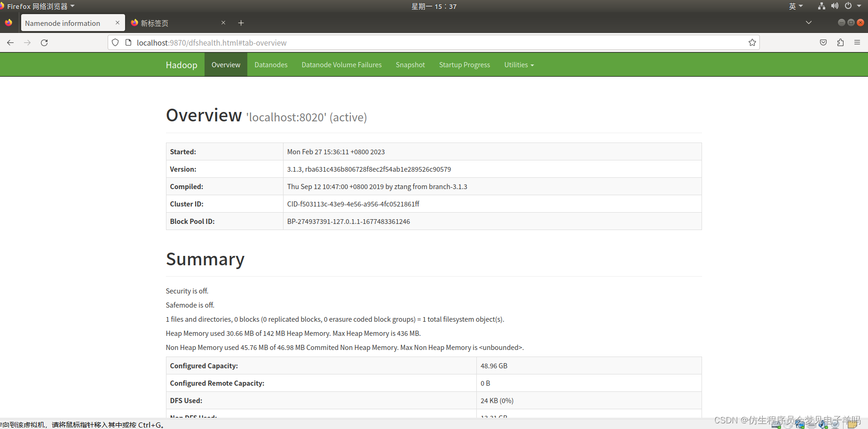Click the browser forward arrow
868x429 pixels.
click(27, 43)
